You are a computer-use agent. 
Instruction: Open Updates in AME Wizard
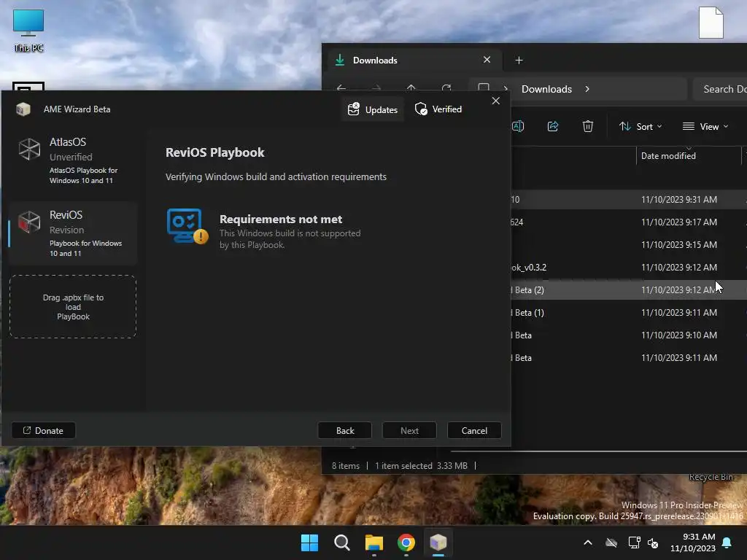pos(373,109)
